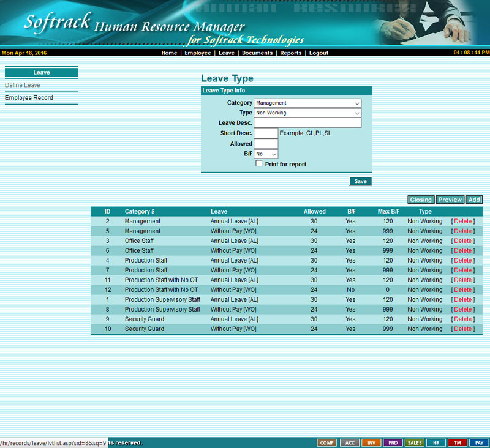The height and width of the screenshot is (448, 490).
Task: Toggle the Print for report checkbox
Action: (x=259, y=164)
